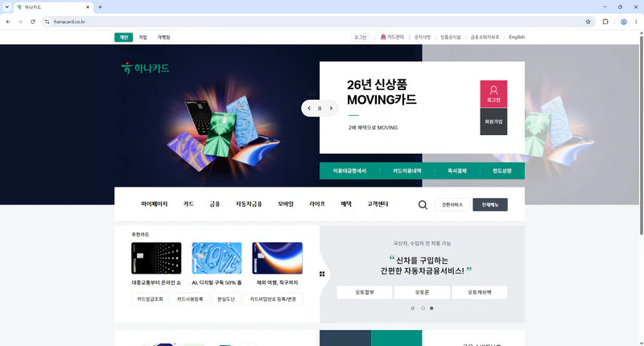This screenshot has height=346, width=644.
Task: Select the navy orange gradient card
Action: click(x=277, y=258)
